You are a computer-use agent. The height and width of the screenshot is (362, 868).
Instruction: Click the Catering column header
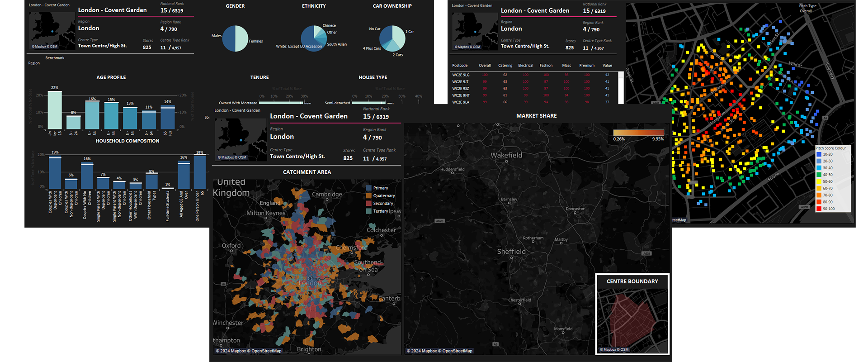click(x=505, y=66)
